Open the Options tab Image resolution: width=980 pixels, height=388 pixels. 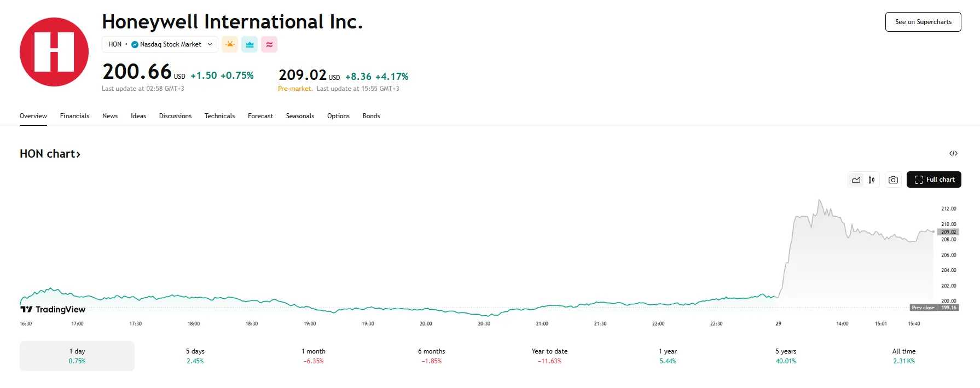tap(338, 116)
